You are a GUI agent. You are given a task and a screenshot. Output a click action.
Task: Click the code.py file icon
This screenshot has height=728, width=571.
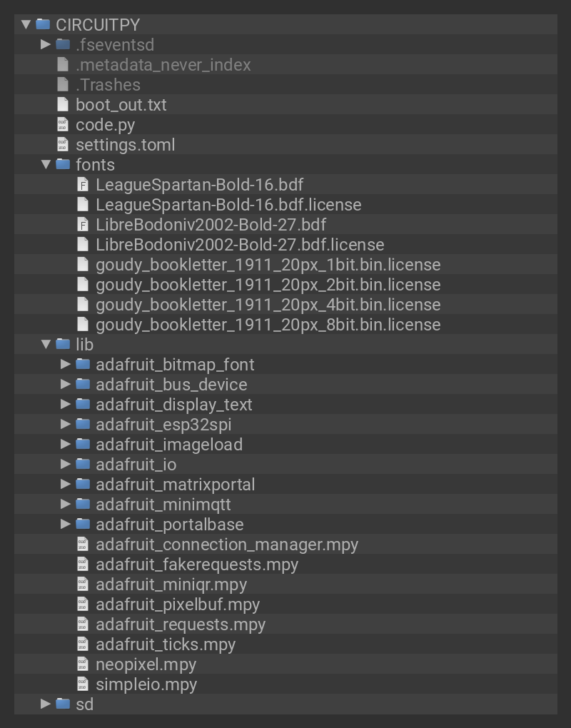coord(63,125)
